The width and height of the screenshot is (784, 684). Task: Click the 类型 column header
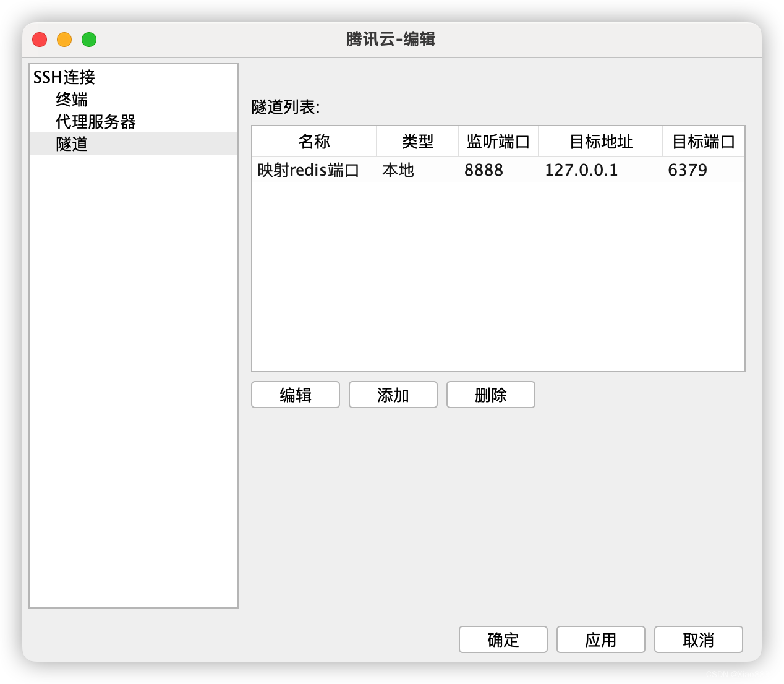[x=417, y=142]
